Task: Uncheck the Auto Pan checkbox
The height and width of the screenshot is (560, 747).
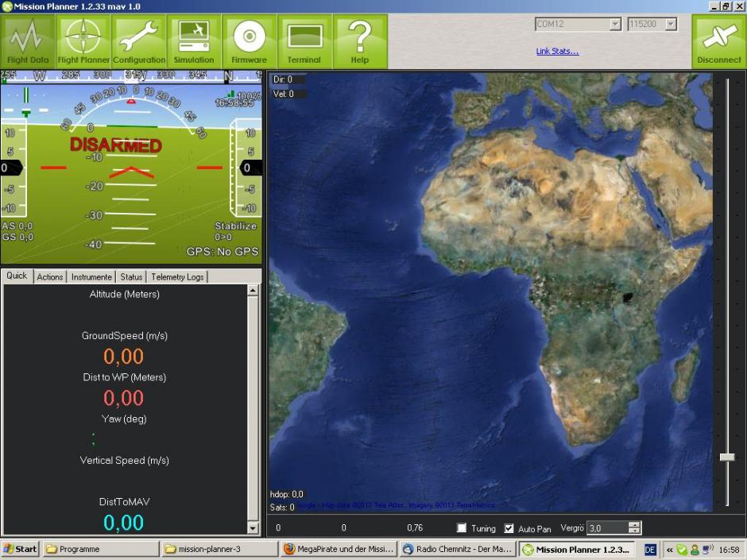Action: tap(509, 528)
